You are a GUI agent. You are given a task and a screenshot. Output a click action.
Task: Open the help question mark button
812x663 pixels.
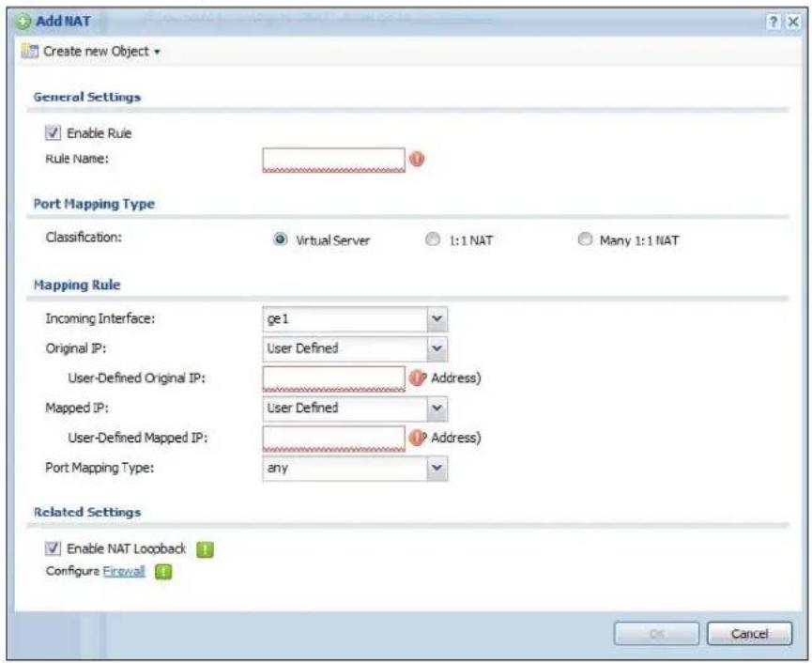coord(774,22)
